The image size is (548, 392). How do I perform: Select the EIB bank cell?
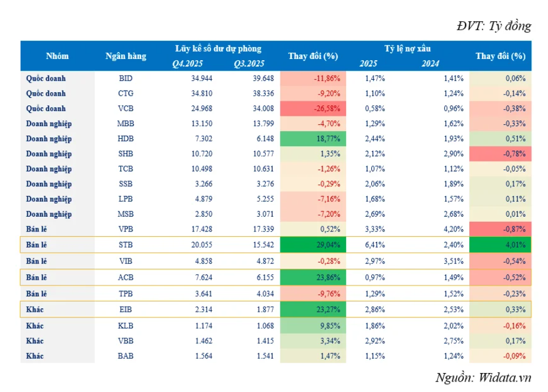[x=126, y=309]
